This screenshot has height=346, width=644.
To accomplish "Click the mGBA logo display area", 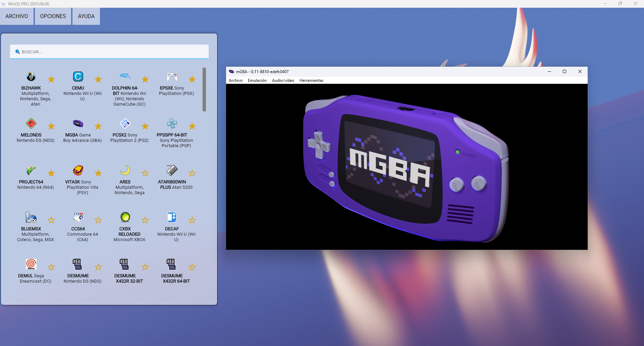I will 407,167.
